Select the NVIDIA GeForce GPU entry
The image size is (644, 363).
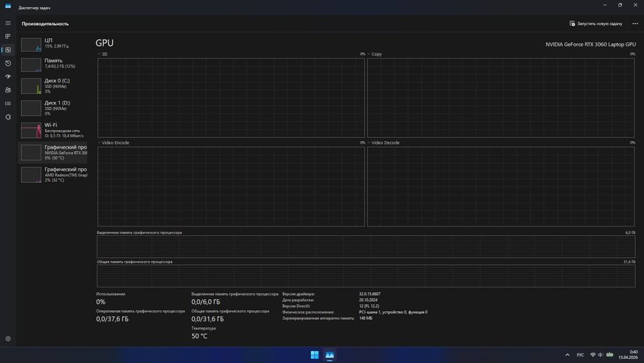[x=53, y=152]
